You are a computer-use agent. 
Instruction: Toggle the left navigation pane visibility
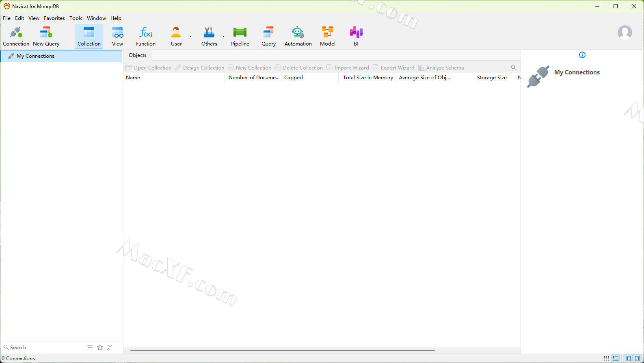(x=628, y=359)
